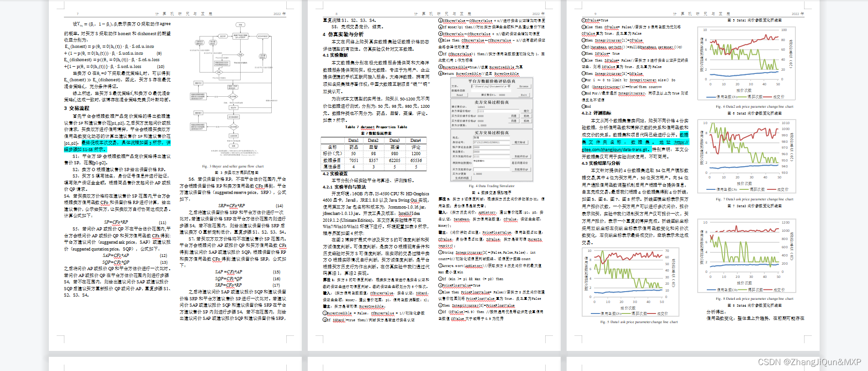Click the subheading '4.2 实验设置'

pyautogui.click(x=335, y=173)
